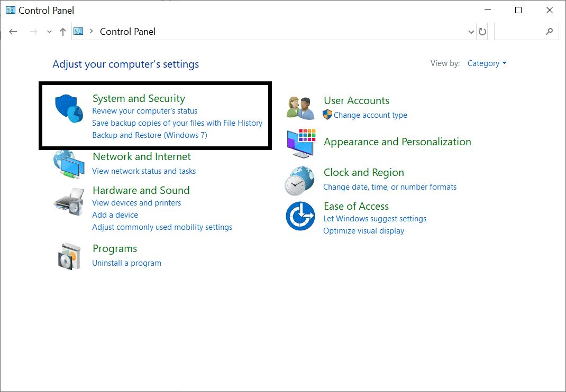This screenshot has width=566, height=392.
Task: Open Ease of Access via its icon
Action: click(x=300, y=216)
